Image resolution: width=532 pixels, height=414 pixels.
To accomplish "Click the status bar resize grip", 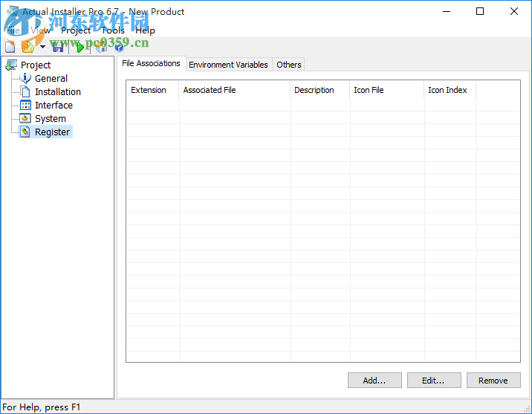I will tap(527, 409).
